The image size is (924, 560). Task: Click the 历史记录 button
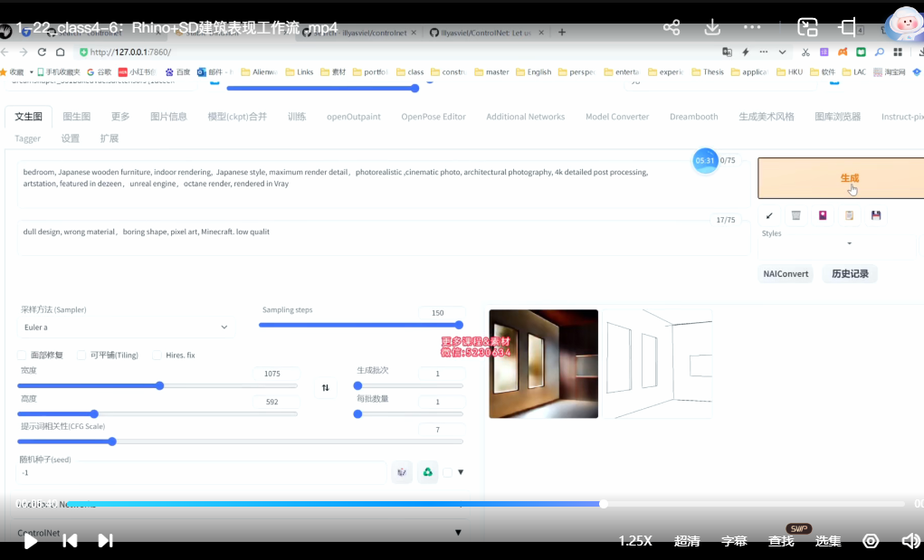[850, 274]
